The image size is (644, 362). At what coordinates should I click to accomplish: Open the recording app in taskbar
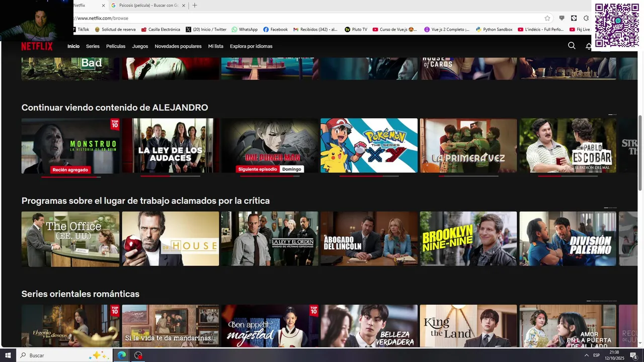point(138,355)
